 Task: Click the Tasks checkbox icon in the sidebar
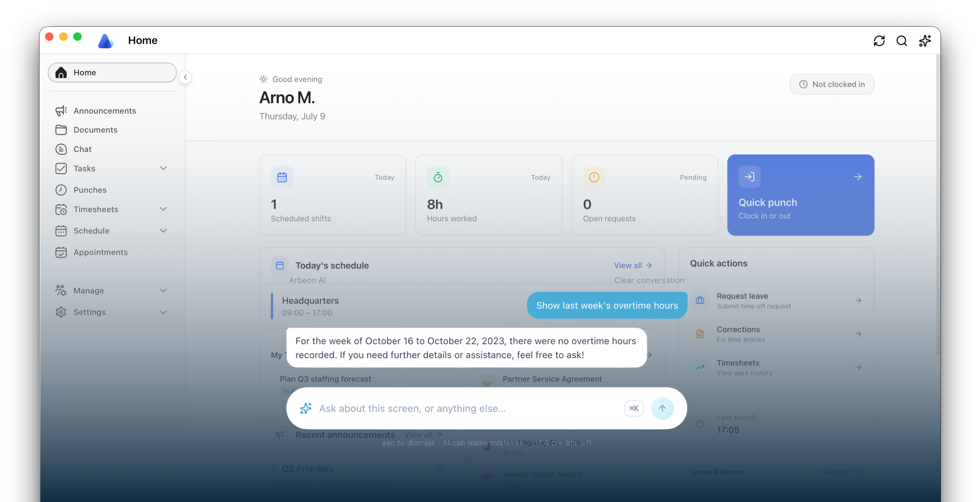(x=61, y=168)
